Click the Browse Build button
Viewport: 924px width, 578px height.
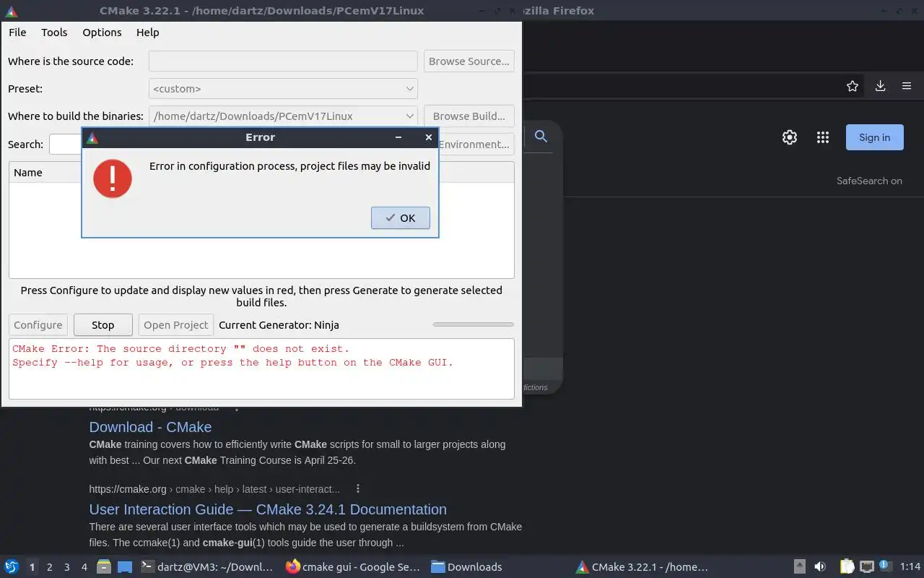pyautogui.click(x=469, y=116)
